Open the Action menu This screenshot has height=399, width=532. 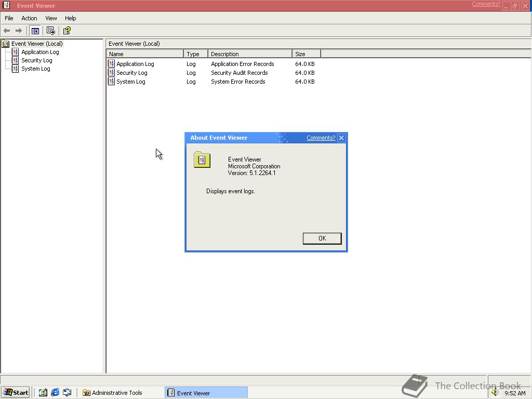point(29,18)
